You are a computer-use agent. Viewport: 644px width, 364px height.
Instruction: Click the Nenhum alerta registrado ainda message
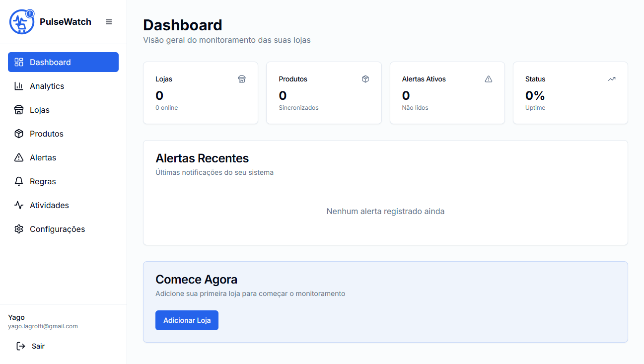point(385,212)
